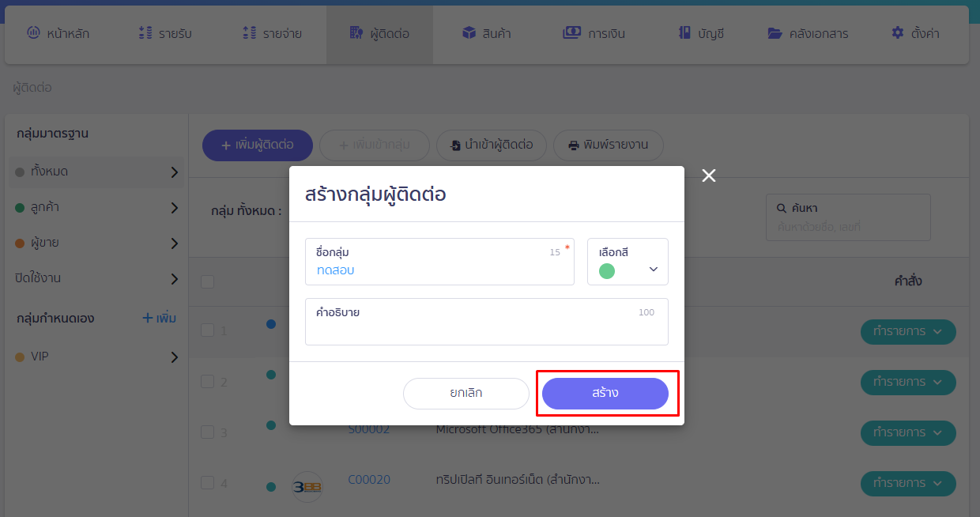Check the checkbox for row 4
This screenshot has height=517, width=980.
(x=207, y=482)
